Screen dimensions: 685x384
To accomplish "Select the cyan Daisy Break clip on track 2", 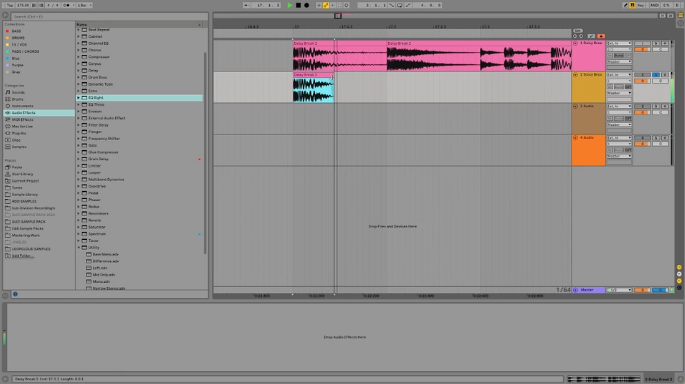I will (x=313, y=88).
